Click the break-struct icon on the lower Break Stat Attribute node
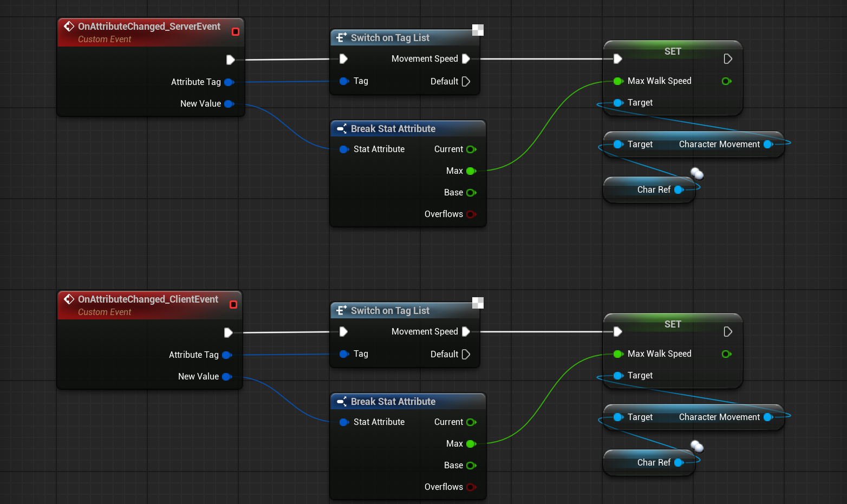 click(x=342, y=401)
